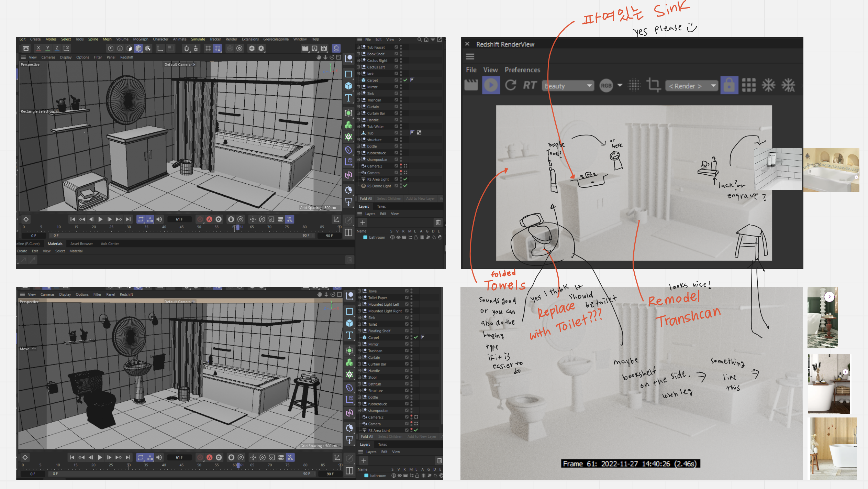Expand the Cactus Right object node

358,60
